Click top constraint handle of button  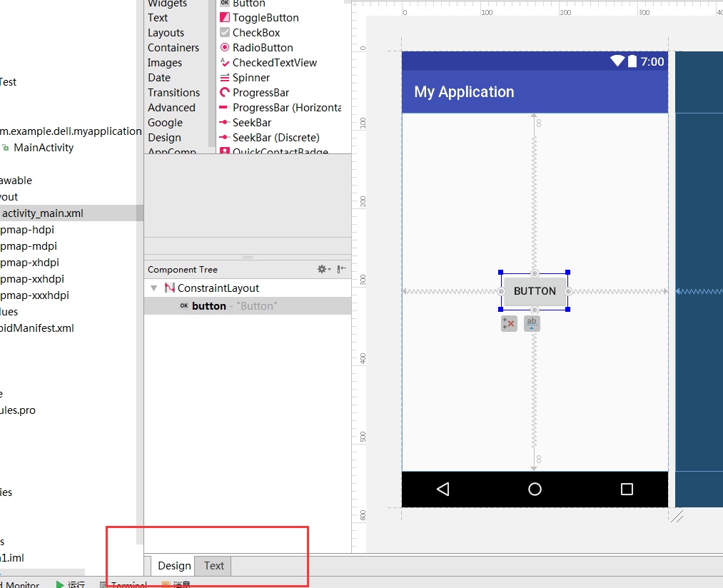(535, 273)
